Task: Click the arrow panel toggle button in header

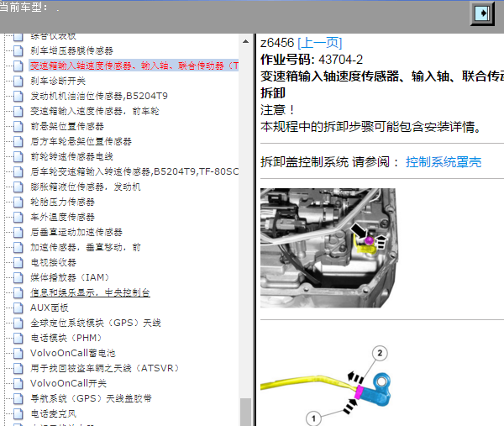Action: pos(482,13)
